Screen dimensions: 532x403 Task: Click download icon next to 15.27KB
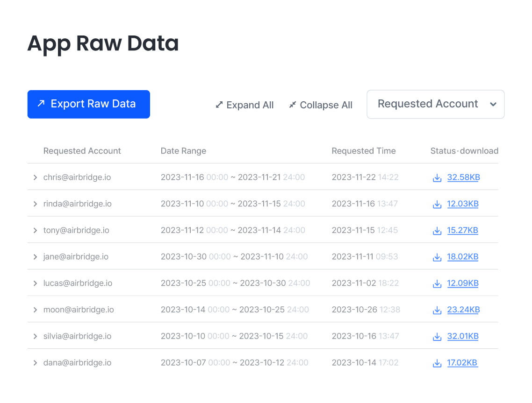(437, 231)
